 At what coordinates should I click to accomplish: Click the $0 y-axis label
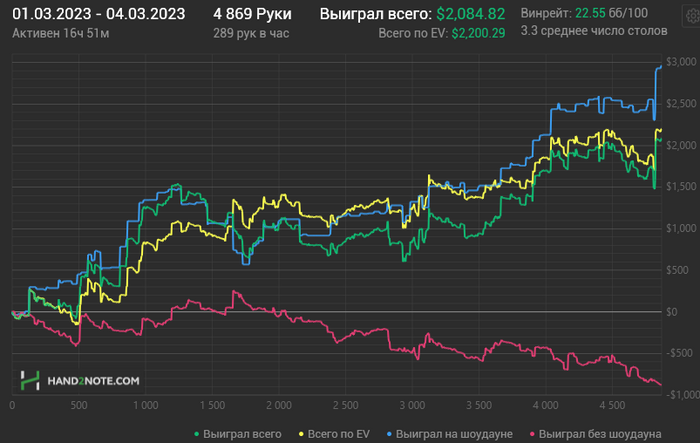[671, 312]
